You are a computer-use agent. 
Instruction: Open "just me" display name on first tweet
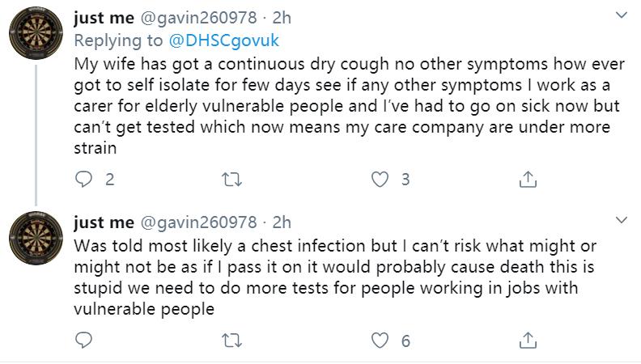point(104,18)
